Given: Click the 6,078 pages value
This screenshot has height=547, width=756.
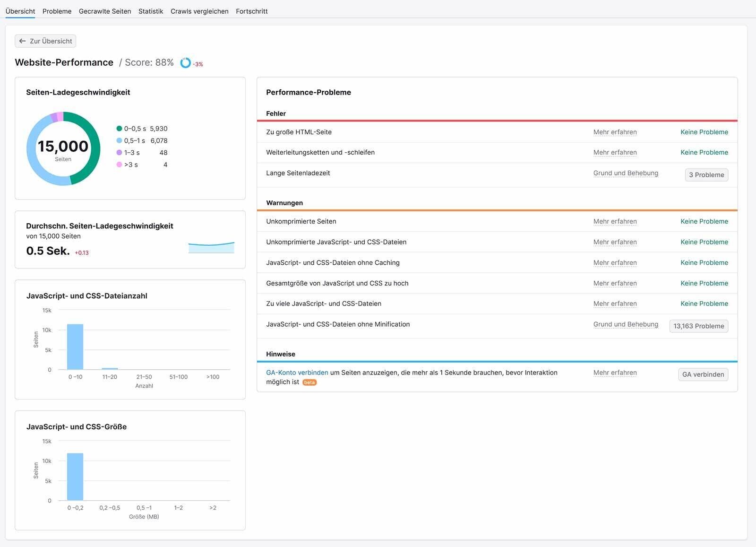Looking at the screenshot, I should click(159, 140).
